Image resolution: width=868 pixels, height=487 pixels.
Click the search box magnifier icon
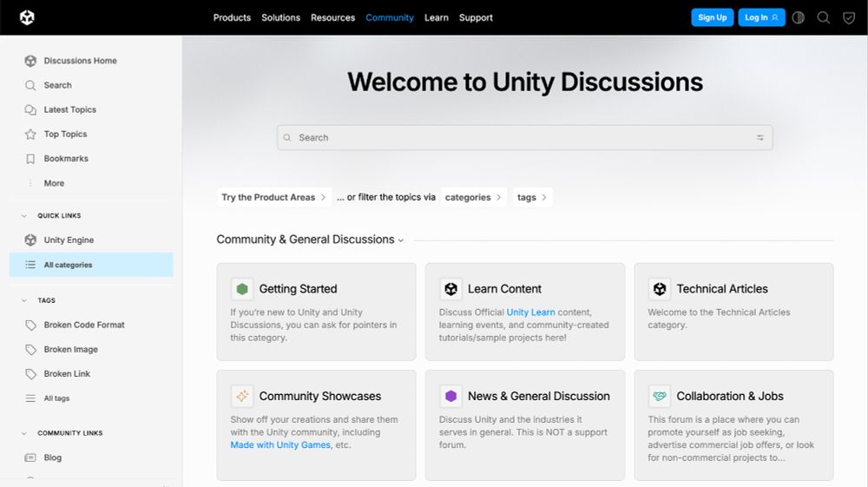(287, 138)
